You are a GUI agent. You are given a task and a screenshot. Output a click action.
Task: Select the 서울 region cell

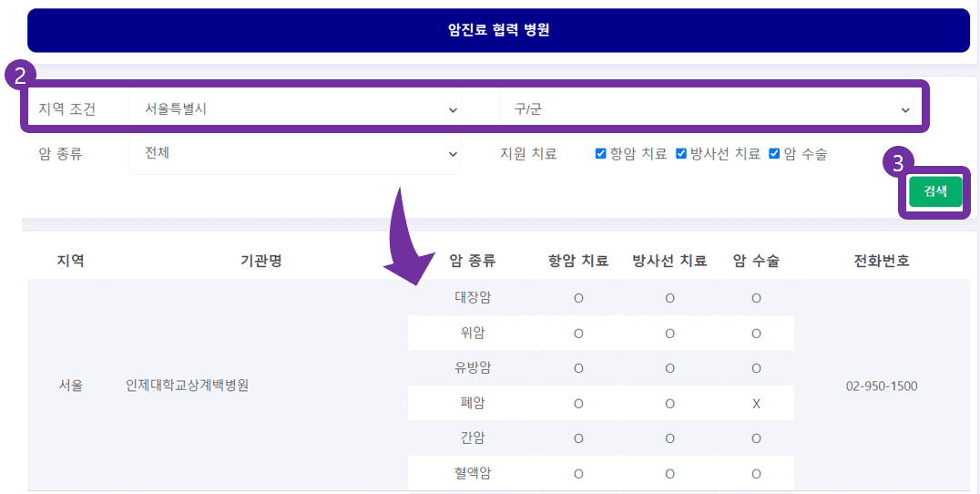coord(71,386)
